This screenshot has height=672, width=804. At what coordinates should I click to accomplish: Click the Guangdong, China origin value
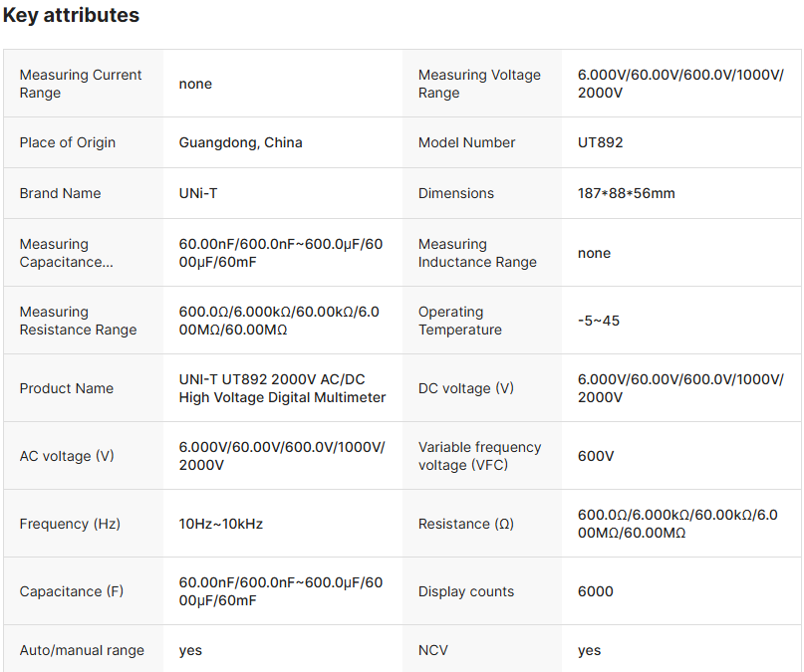240,142
